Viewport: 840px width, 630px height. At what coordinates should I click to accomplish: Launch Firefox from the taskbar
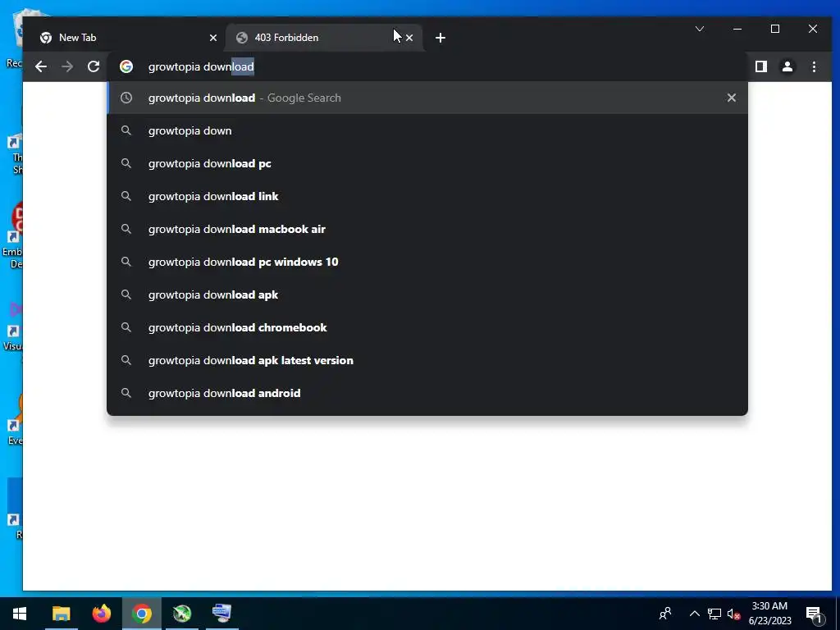[101, 614]
